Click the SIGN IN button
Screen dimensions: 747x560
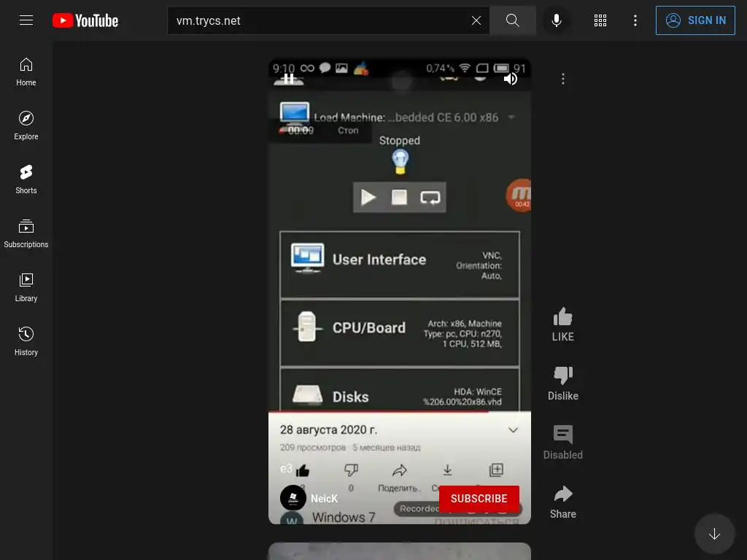pos(695,20)
